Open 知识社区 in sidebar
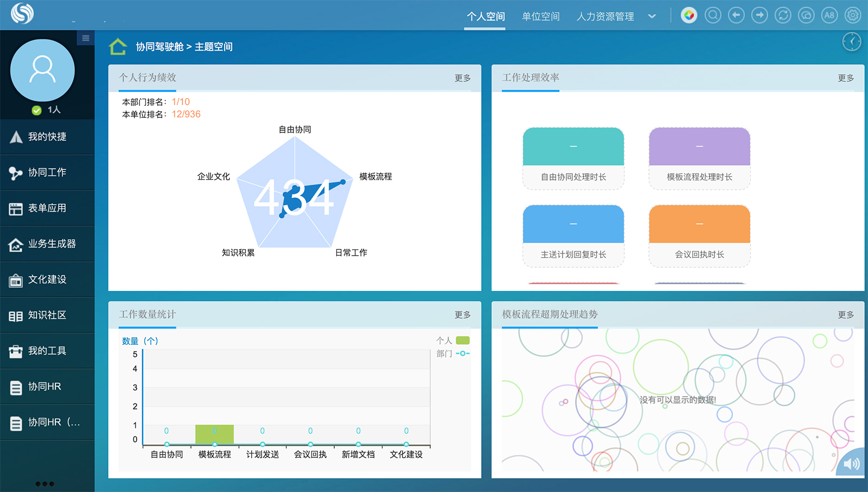Viewport: 868px width, 492px height. click(47, 316)
